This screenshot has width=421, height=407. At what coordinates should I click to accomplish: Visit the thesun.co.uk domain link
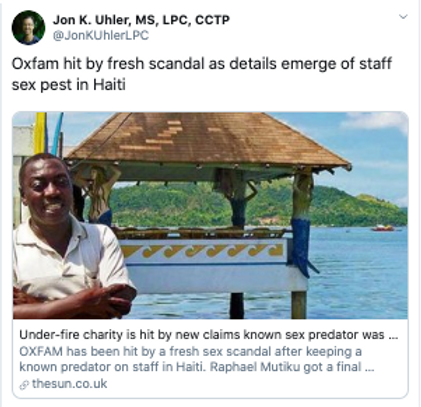click(70, 384)
